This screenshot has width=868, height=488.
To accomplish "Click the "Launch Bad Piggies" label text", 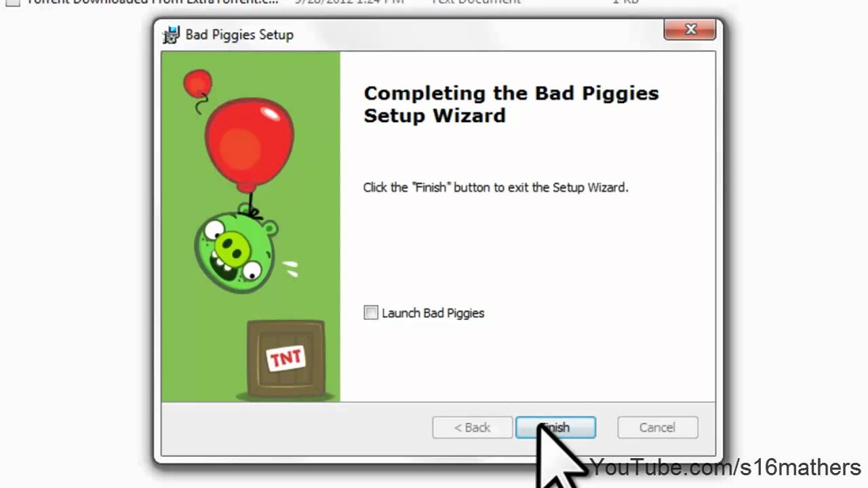I will click(x=433, y=313).
